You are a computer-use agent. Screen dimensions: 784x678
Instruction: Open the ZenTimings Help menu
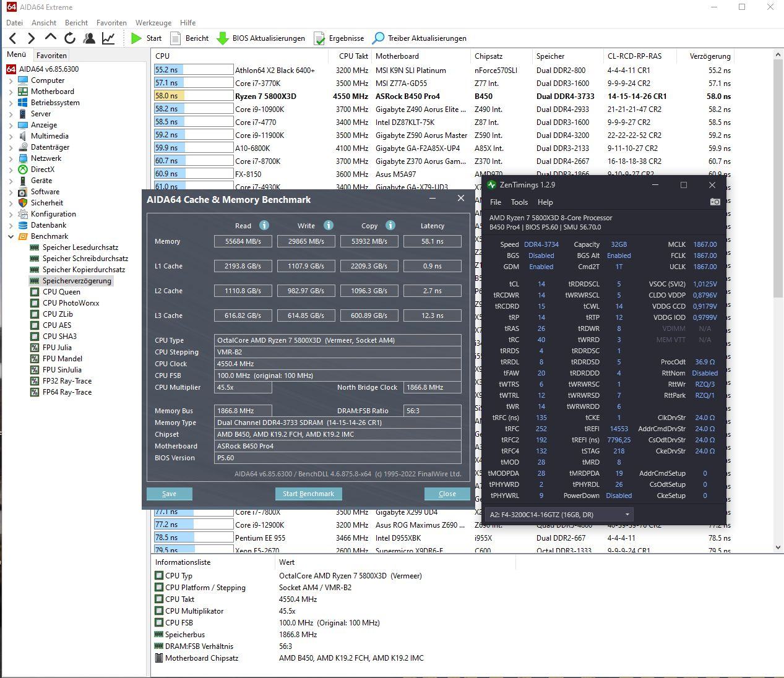545,202
